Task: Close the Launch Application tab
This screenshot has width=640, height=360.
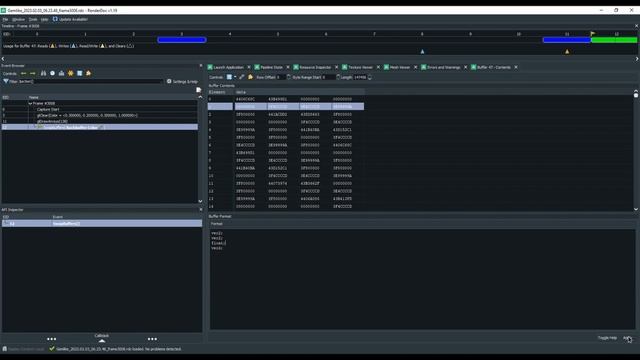Action: (x=249, y=67)
